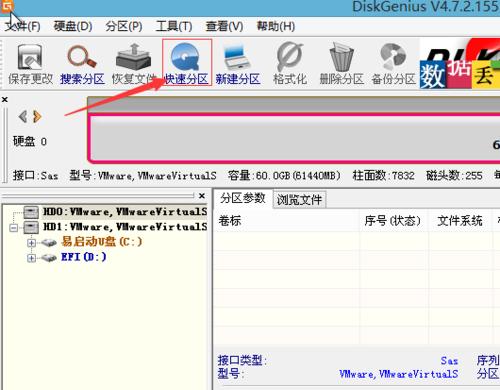Choose the 格式化 format icon
The width and height of the screenshot is (500, 390).
pos(289,63)
